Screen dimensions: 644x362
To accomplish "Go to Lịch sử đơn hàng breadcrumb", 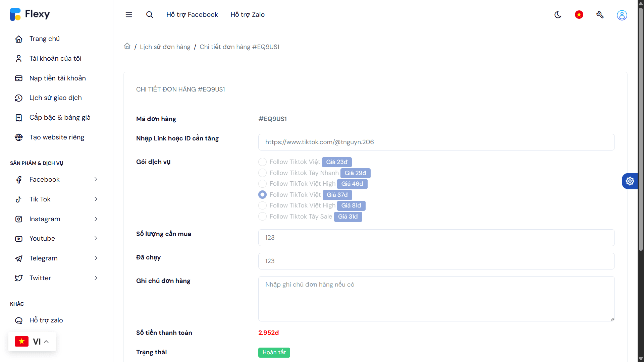I will (165, 47).
